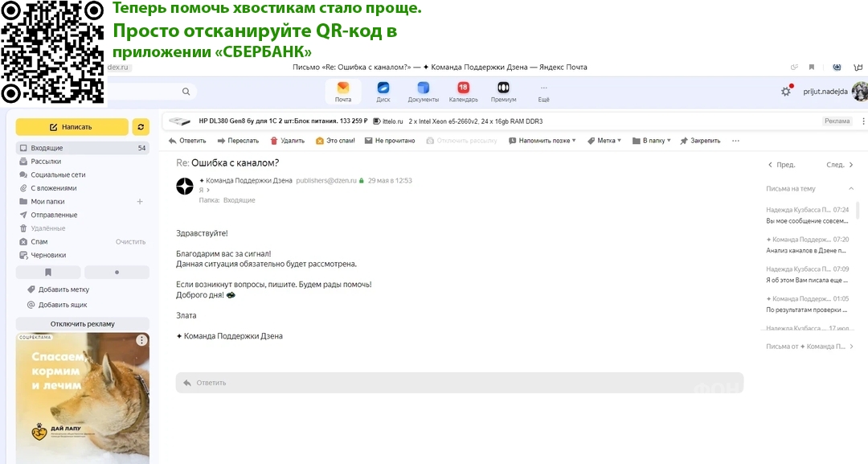The height and width of the screenshot is (464, 868).
Task: Click Очистить next to Спам
Action: (131, 241)
